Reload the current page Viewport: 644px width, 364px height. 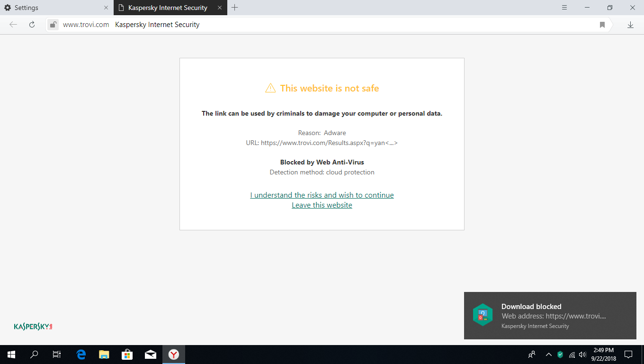point(32,25)
